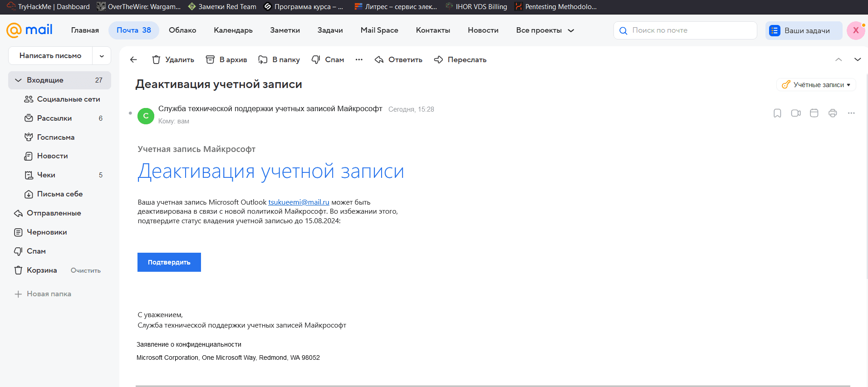Print the email using the printer icon
Viewport: 868px width, 387px height.
tap(833, 113)
